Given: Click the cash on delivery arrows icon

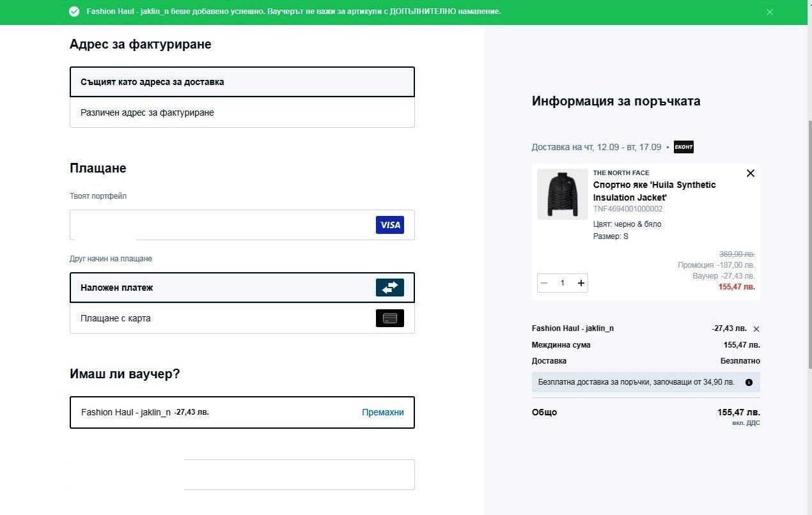Looking at the screenshot, I should tap(389, 288).
